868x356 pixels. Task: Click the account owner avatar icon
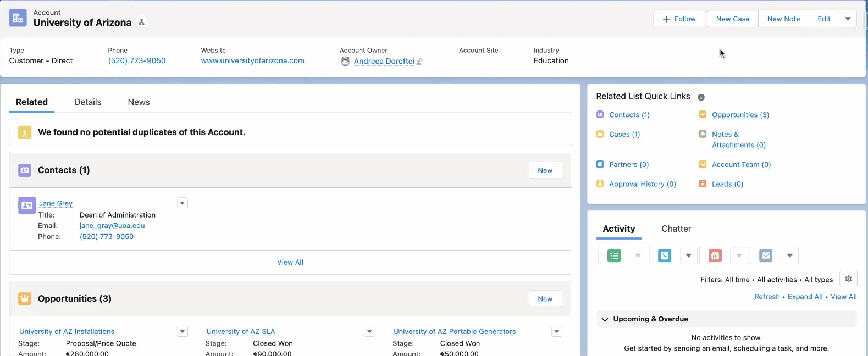(345, 62)
